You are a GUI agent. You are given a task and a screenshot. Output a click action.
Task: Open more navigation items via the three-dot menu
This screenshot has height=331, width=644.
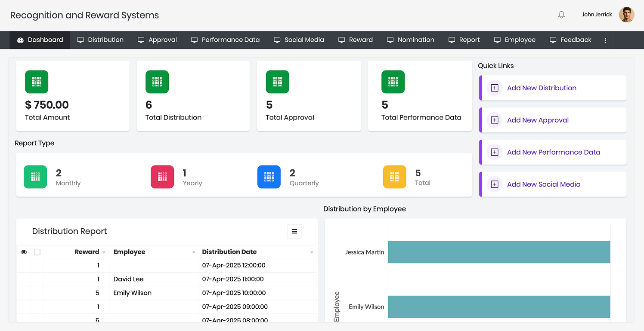click(x=605, y=40)
